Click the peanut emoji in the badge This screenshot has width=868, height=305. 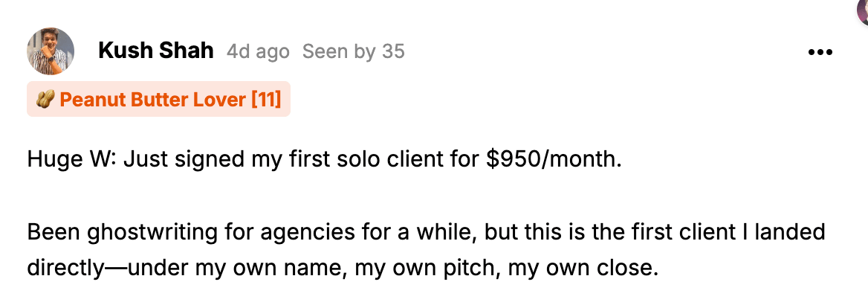45,99
